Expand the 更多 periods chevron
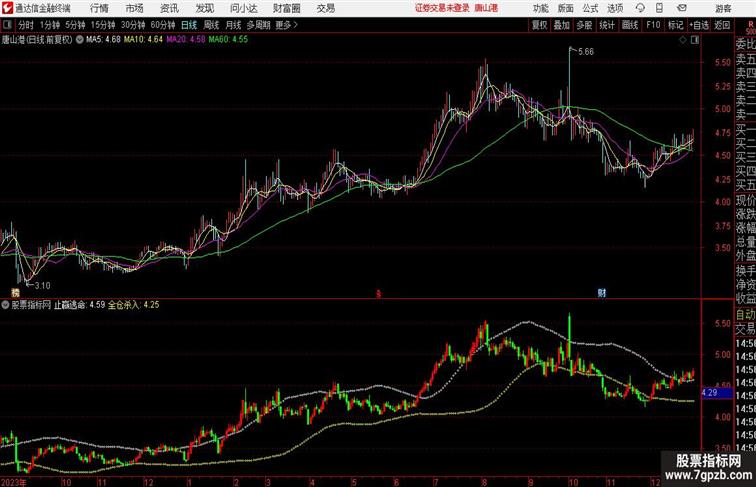This screenshot has height=487, width=756. pyautogui.click(x=287, y=25)
